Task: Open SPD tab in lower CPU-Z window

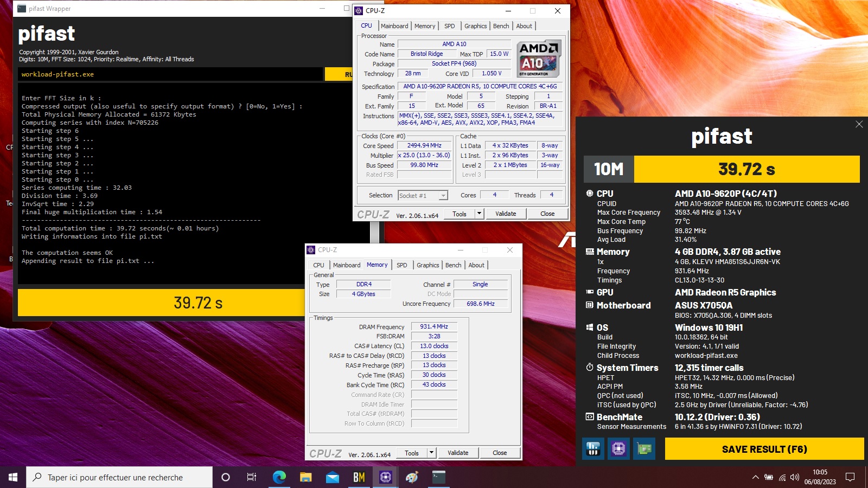Action: click(x=402, y=265)
